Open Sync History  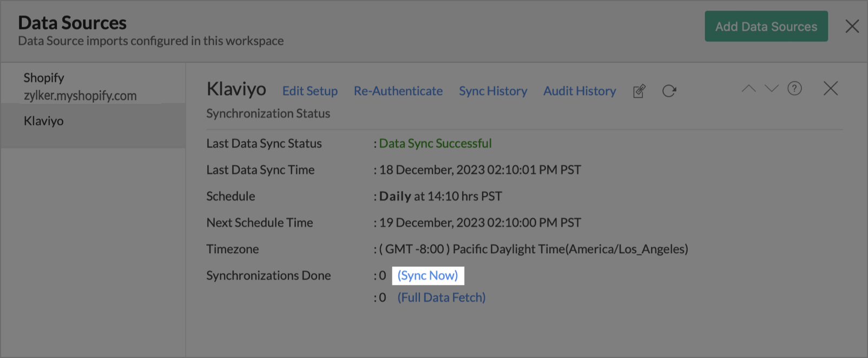493,91
